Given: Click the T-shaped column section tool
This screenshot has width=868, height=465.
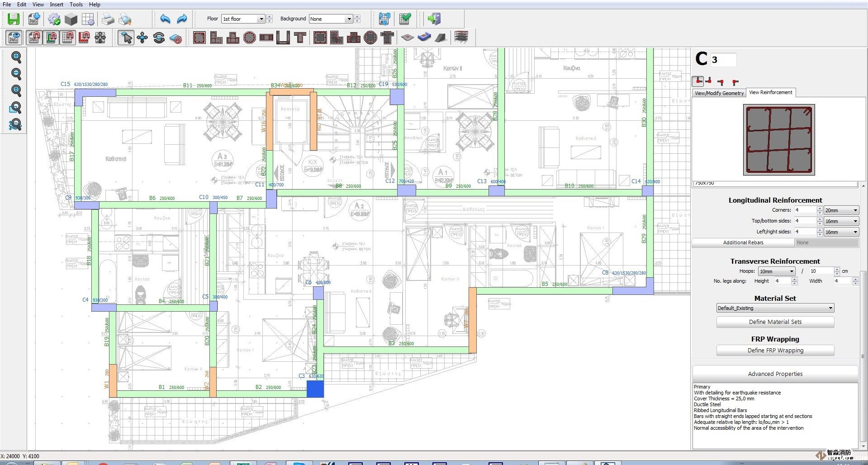Looking at the screenshot, I should click(x=300, y=38).
